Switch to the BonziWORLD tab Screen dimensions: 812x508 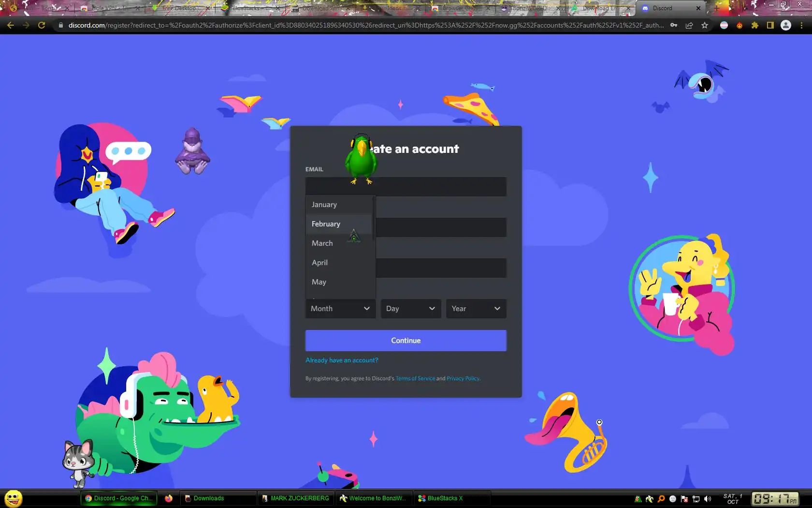(530, 8)
